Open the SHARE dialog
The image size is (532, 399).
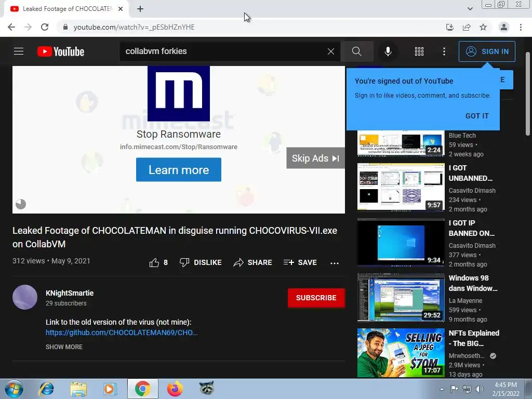pos(253,262)
